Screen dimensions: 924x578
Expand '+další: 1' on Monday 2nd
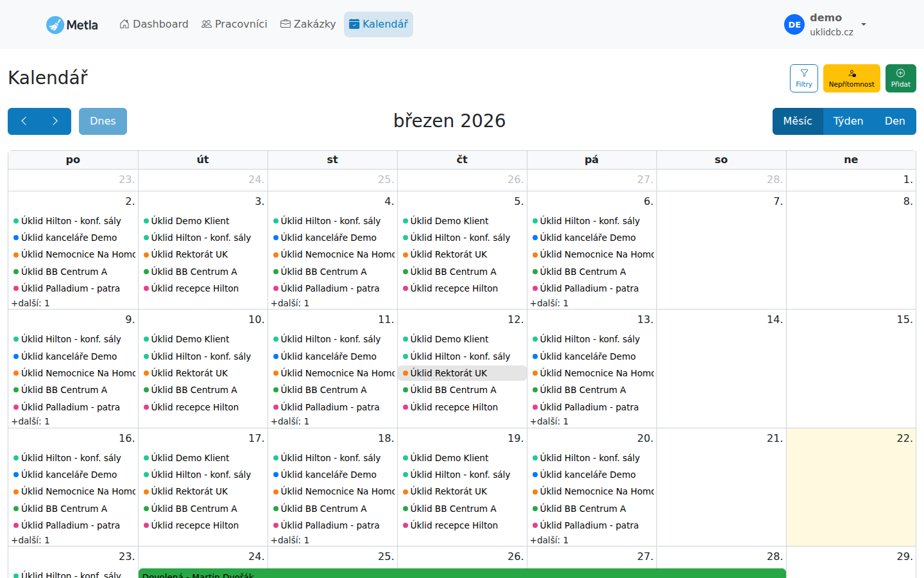pyautogui.click(x=31, y=303)
